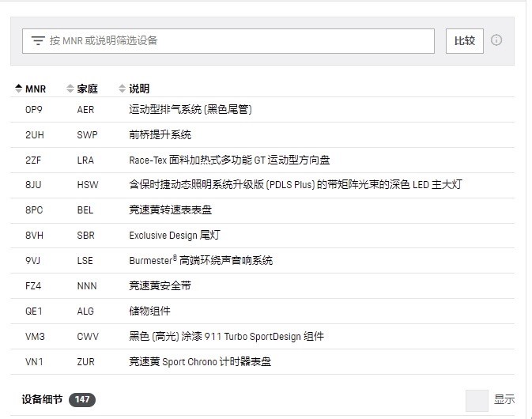532x419 pixels.
Task: Select MNR code 8VH
Action: tap(34, 235)
